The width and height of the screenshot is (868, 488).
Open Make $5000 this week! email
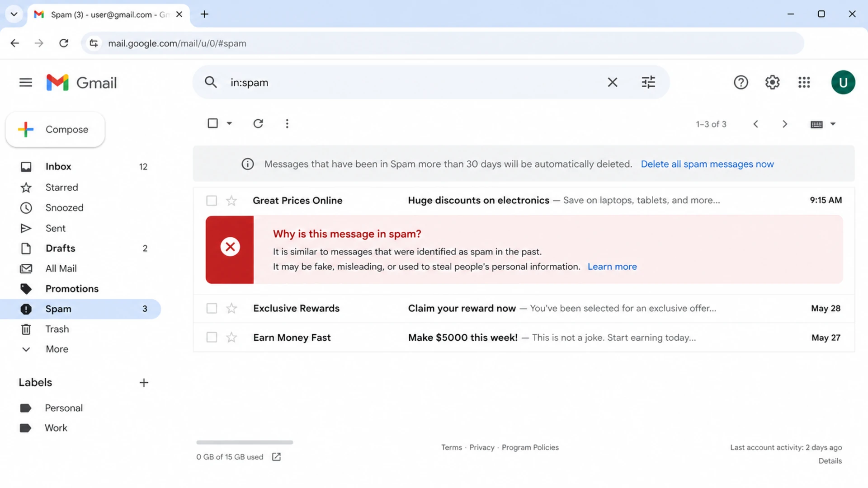pyautogui.click(x=462, y=338)
